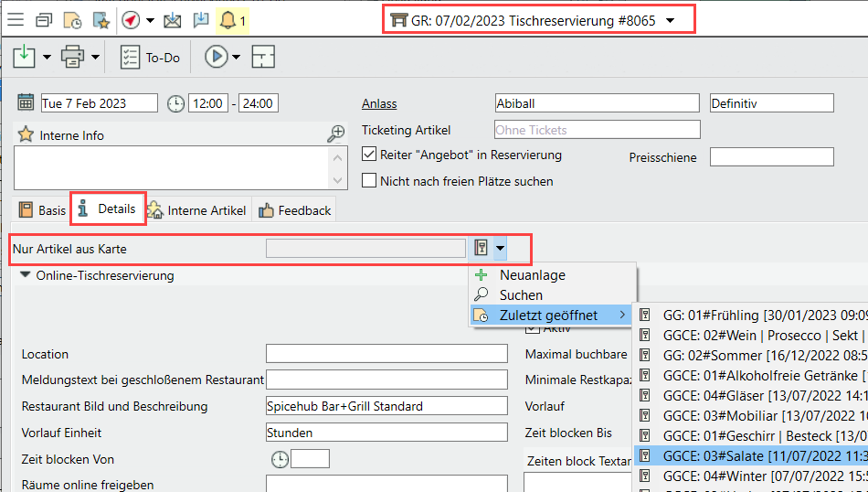Image resolution: width=868 pixels, height=492 pixels.
Task: Enable Nicht nach freien Plätzen suchen
Action: pos(369,181)
